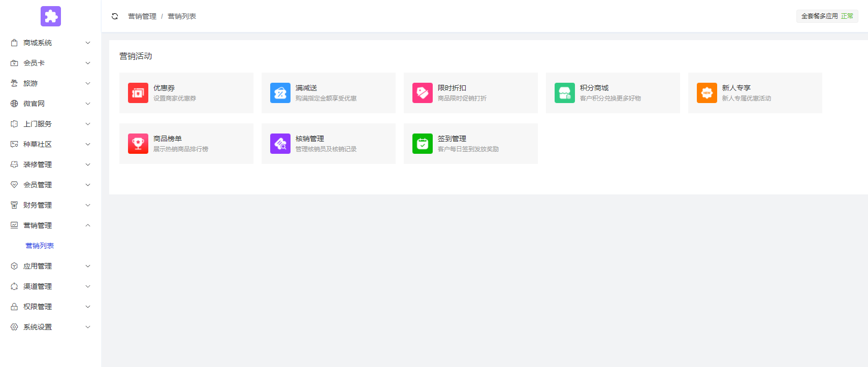Click the 优惠券 red coupon icon
The height and width of the screenshot is (367, 868).
tap(138, 93)
